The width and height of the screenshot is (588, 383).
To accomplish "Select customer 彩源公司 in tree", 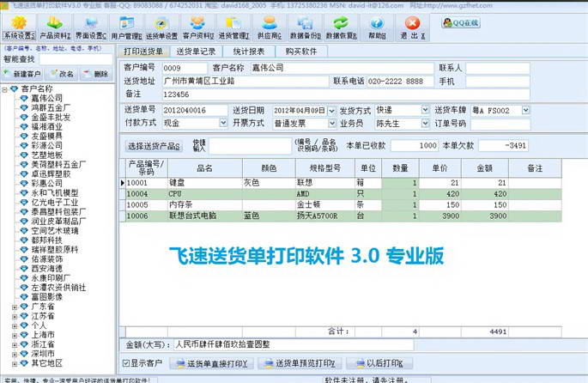I will 47,145.
